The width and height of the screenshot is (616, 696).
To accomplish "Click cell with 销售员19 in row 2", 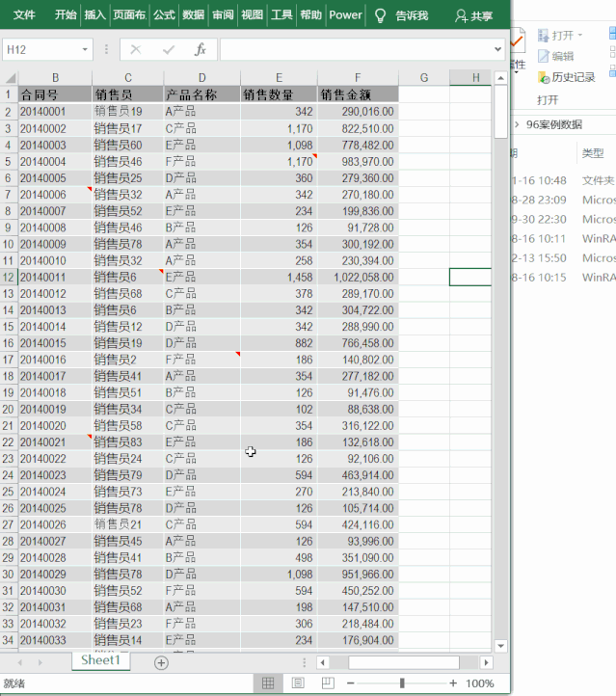I will 128,112.
